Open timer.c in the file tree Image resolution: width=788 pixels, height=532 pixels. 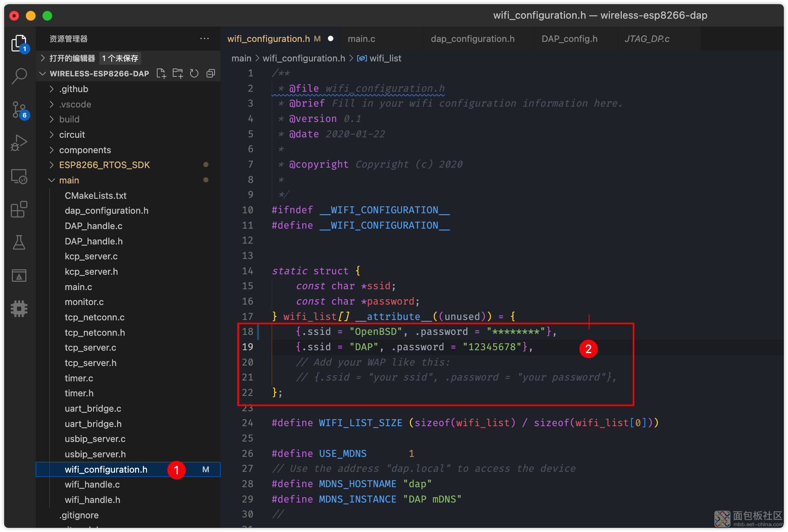point(79,378)
